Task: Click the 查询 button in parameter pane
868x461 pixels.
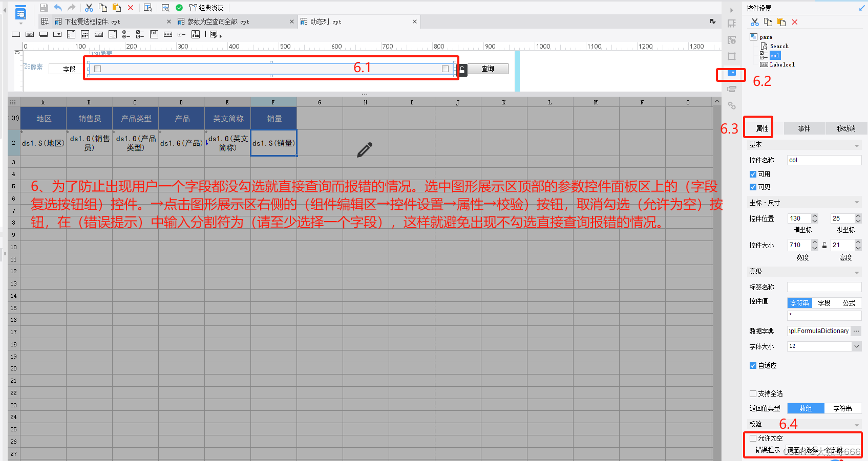Action: tap(488, 69)
